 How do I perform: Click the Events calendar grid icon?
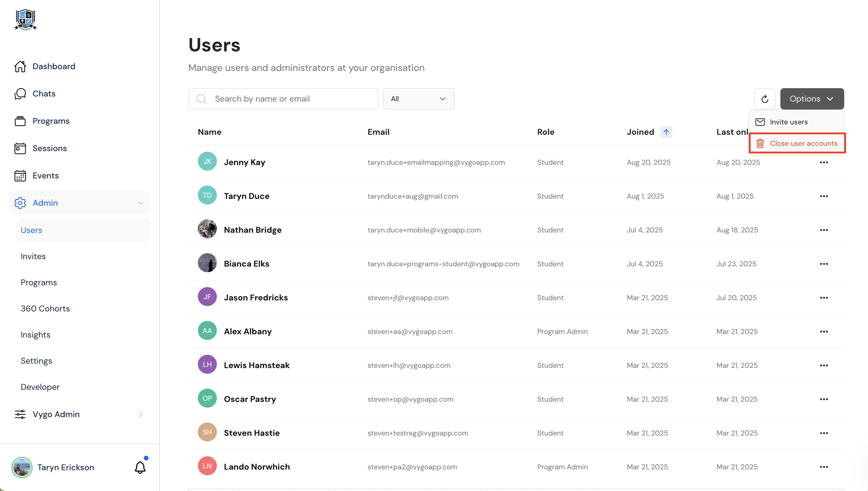point(20,176)
